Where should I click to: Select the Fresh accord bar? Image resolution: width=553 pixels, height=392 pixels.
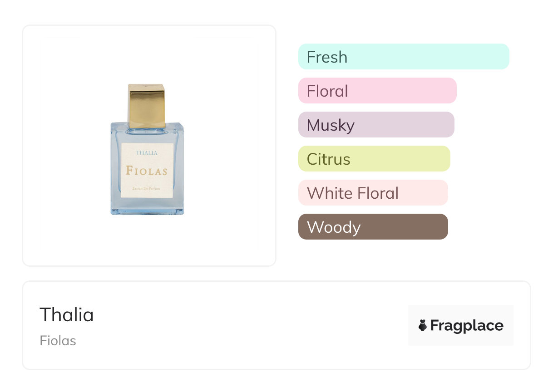404,57
